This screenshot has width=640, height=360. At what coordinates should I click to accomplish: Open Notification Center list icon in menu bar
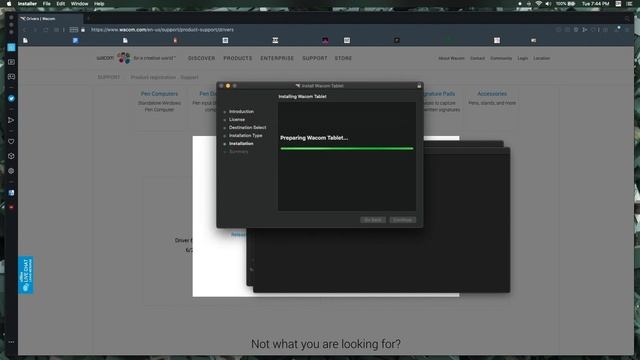[x=630, y=4]
